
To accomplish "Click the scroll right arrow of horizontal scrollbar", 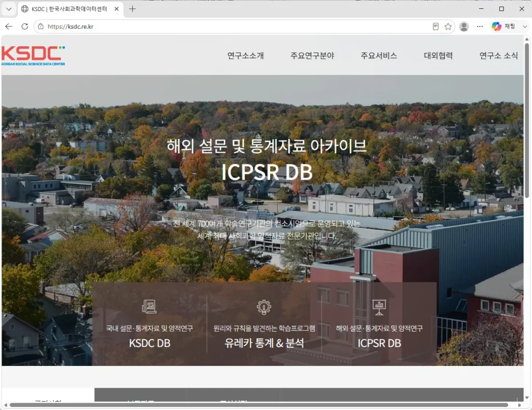I will click(520, 405).
